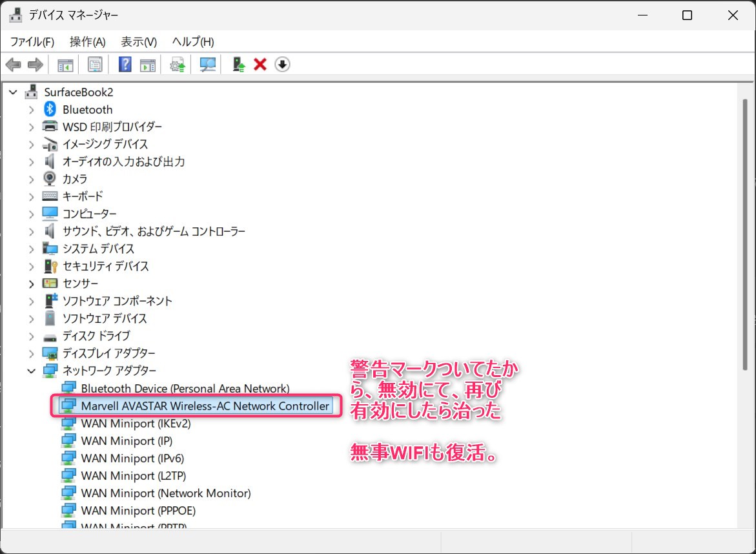
Task: Click the コンピューター monitor icon
Action: click(50, 214)
